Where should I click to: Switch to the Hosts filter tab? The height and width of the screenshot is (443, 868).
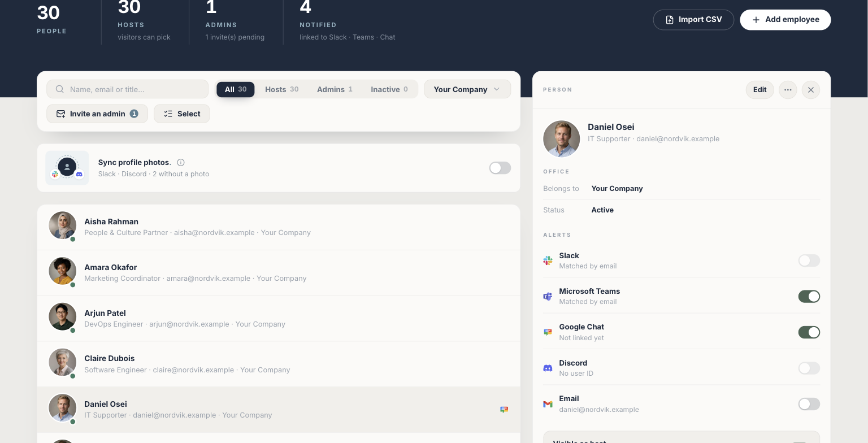point(281,89)
